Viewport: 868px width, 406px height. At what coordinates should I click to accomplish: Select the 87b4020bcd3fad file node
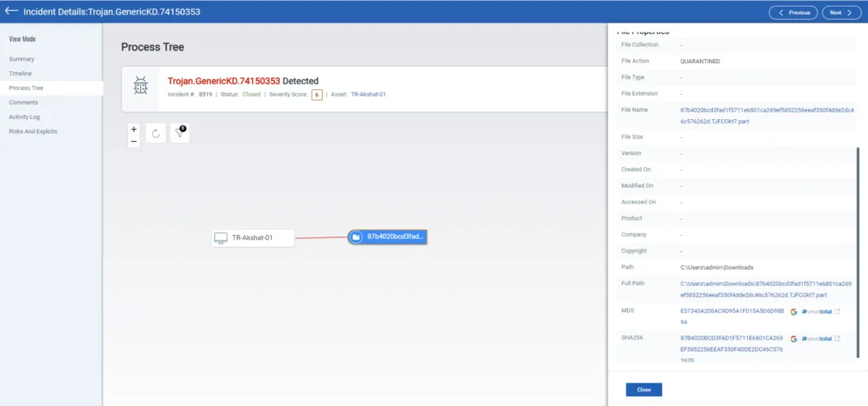388,237
